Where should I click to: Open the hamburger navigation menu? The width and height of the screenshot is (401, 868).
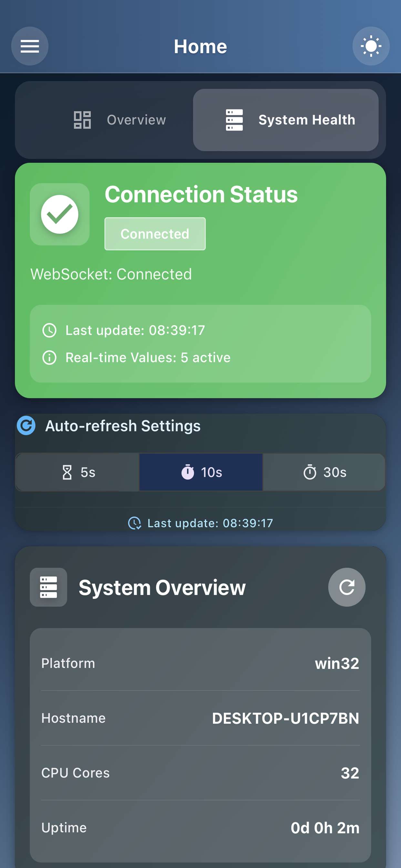[x=30, y=46]
